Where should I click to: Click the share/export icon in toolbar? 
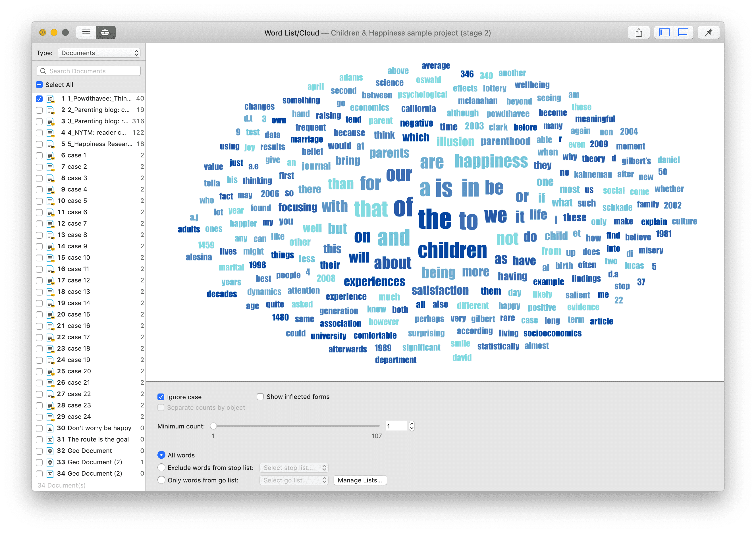point(638,33)
